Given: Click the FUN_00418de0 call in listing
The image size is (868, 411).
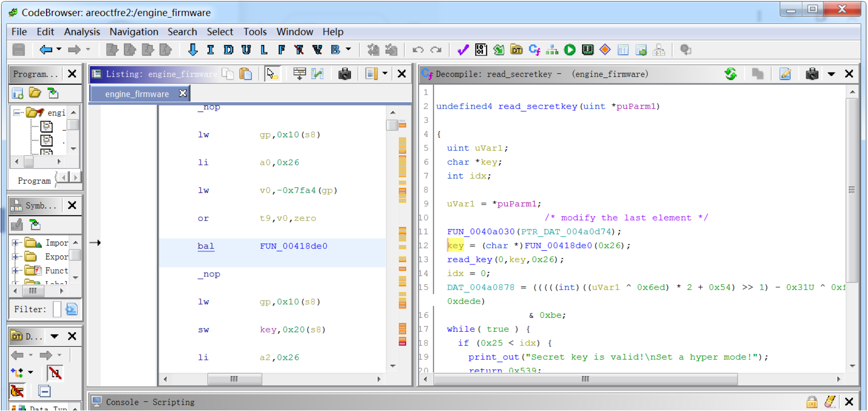Looking at the screenshot, I should pos(293,246).
